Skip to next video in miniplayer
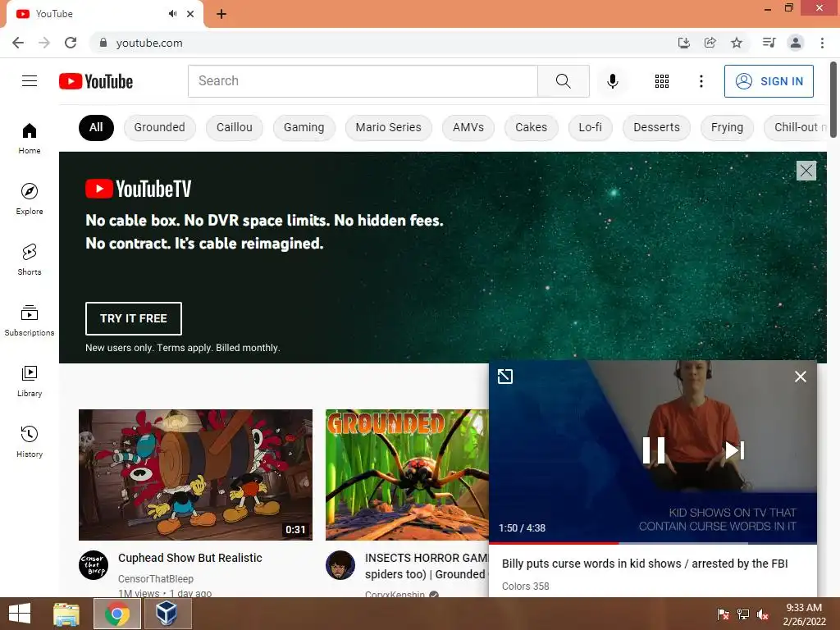The width and height of the screenshot is (840, 630). coord(734,450)
